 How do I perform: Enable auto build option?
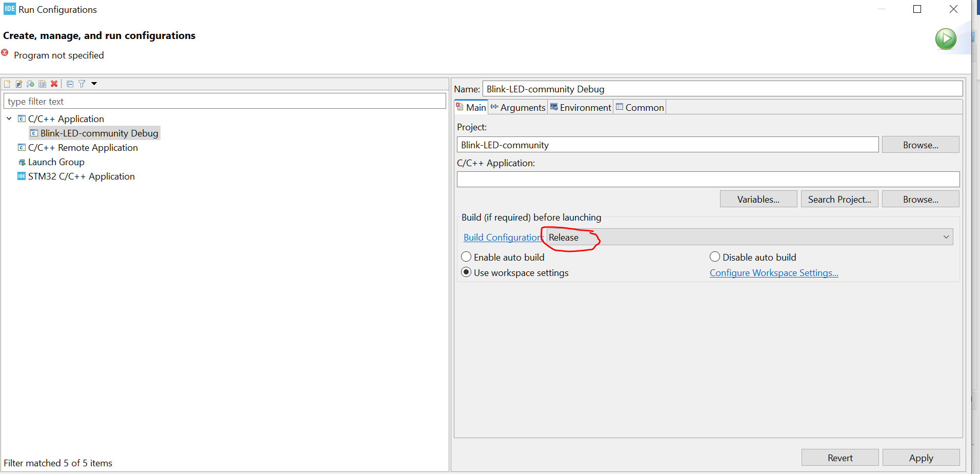466,256
